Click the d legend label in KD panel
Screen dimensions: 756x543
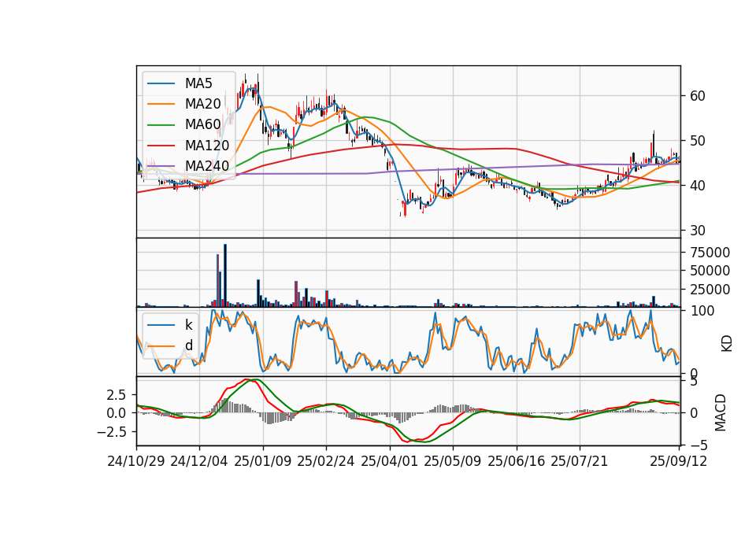[x=189, y=345]
